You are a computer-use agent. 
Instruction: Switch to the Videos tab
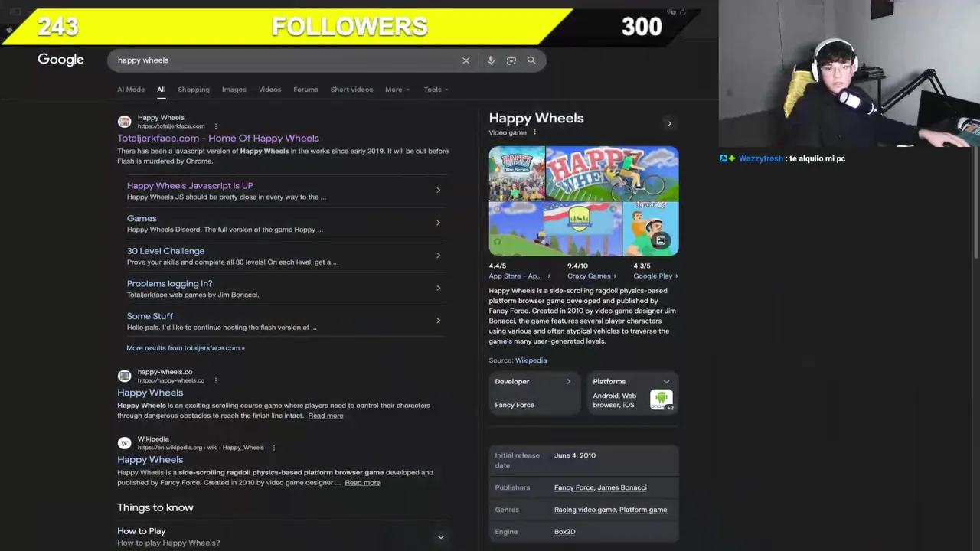[x=269, y=90]
